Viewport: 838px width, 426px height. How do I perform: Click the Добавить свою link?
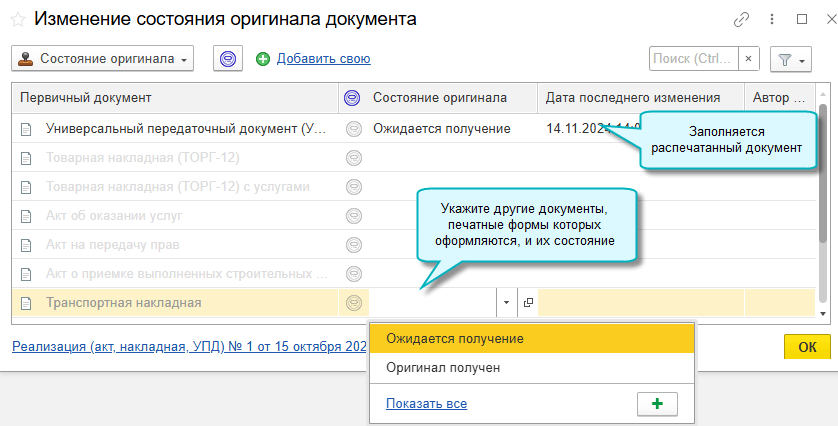[x=323, y=59]
